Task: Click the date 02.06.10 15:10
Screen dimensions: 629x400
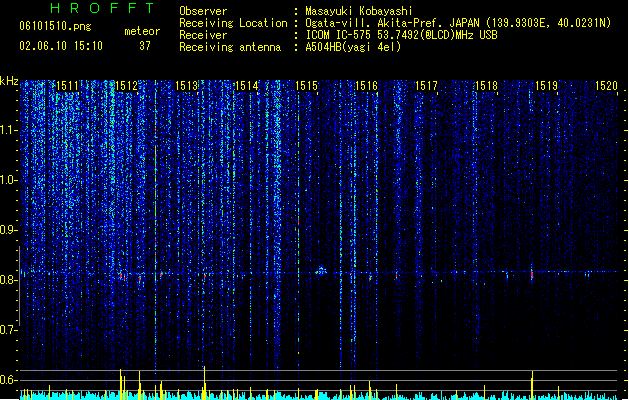Action: 61,46
